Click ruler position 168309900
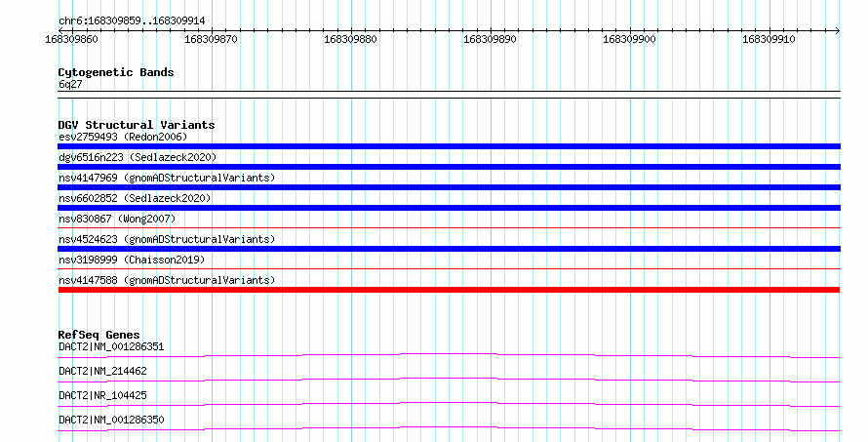Screen dimensions: 868x442 (629, 39)
